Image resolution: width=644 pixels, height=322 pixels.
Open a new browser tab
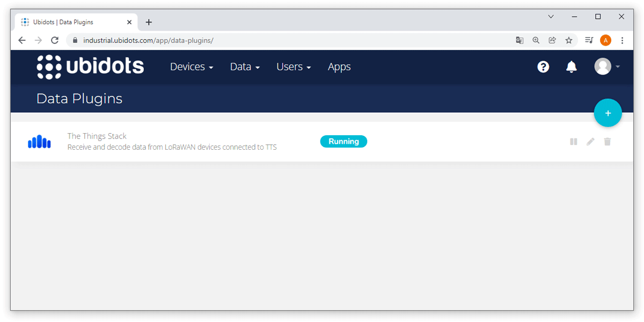click(x=149, y=22)
